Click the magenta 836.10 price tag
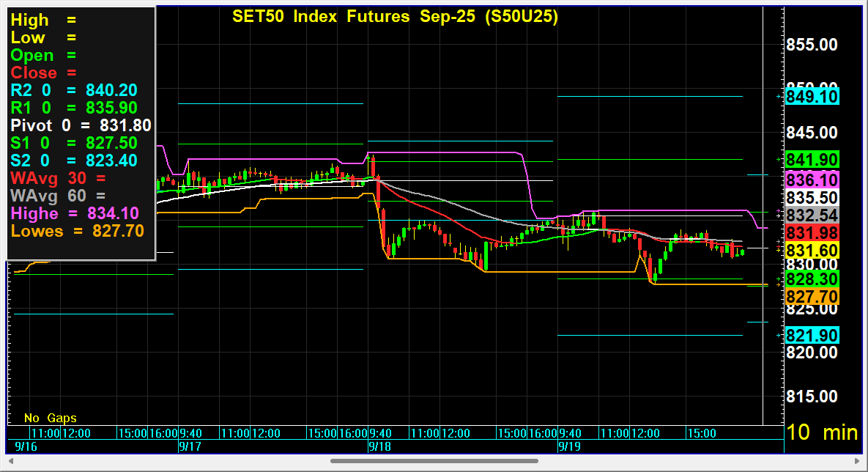 [812, 180]
